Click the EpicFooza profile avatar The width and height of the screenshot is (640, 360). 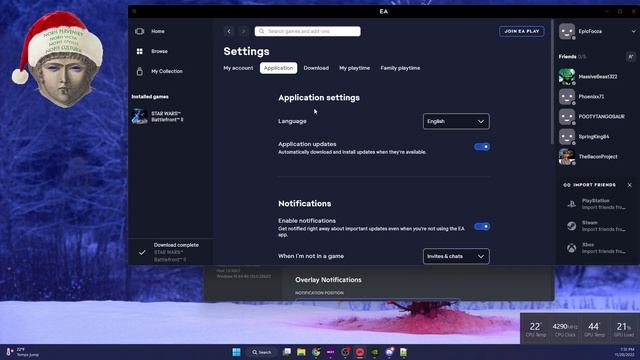pos(567,31)
